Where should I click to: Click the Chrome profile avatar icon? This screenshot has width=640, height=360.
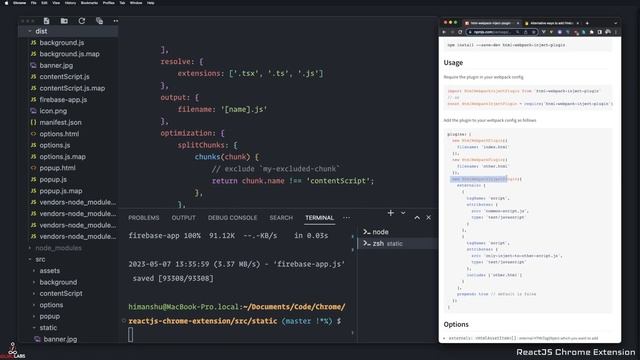coord(608,32)
